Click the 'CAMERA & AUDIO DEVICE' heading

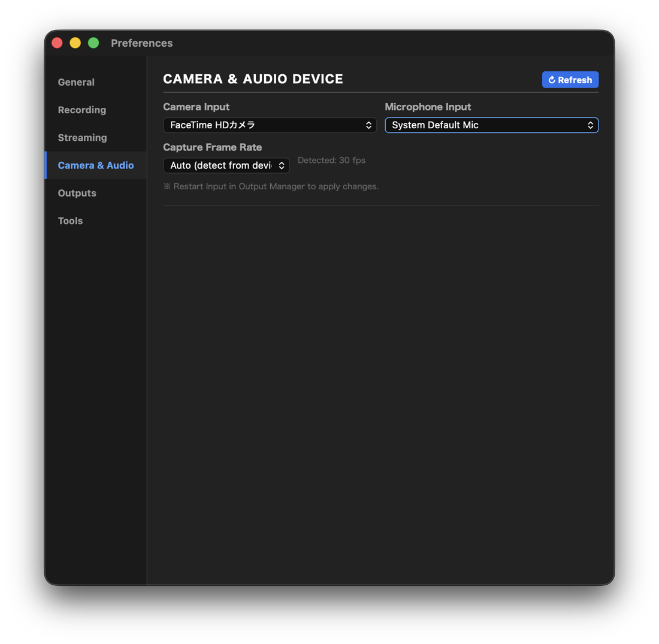253,79
